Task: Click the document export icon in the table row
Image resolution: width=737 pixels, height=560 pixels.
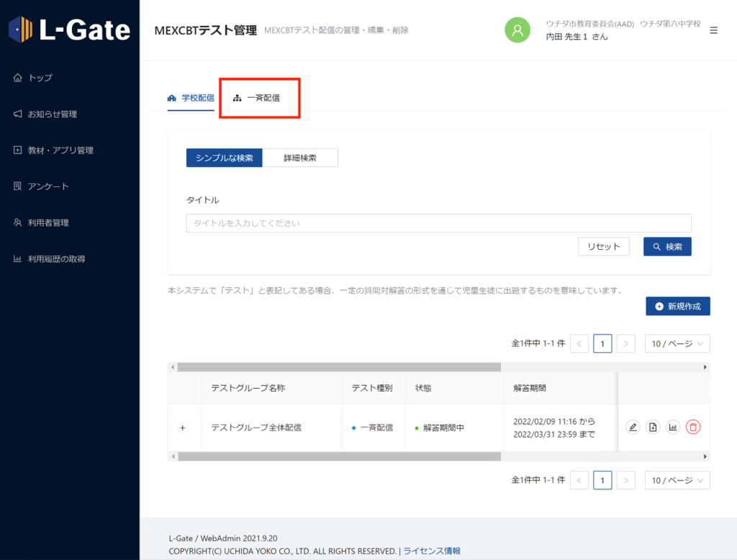Action: tap(653, 427)
